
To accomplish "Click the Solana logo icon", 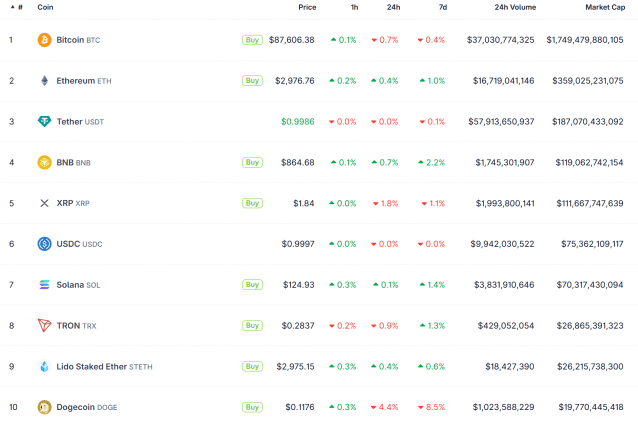I will [44, 285].
